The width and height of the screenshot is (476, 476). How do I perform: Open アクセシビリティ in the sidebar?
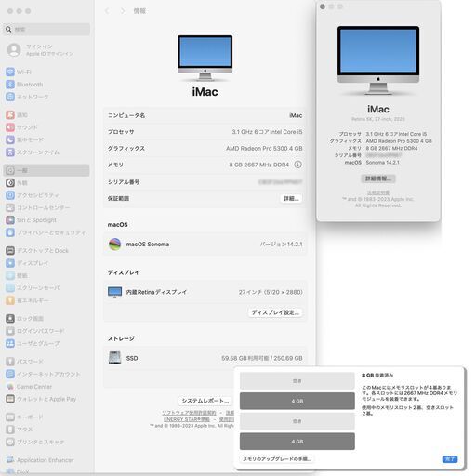[x=46, y=195]
